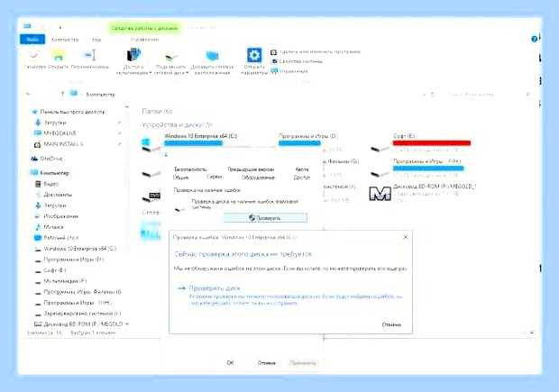
Task: Collapse the Устройства и диски group header
Action: tap(178, 124)
